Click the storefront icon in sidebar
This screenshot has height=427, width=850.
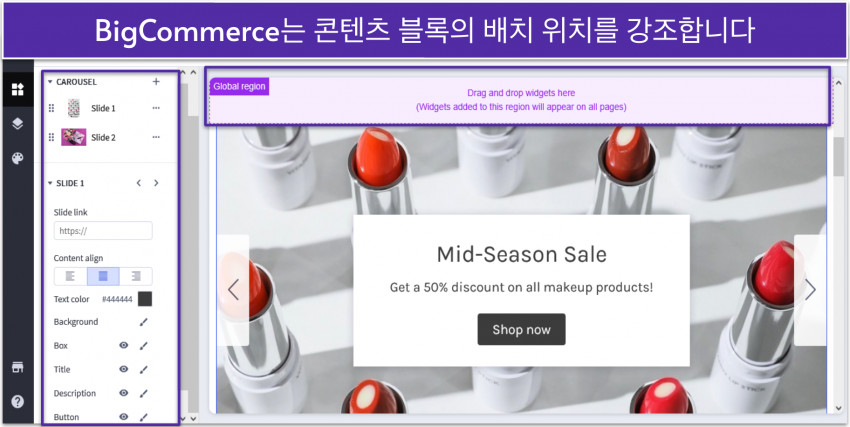click(x=17, y=367)
